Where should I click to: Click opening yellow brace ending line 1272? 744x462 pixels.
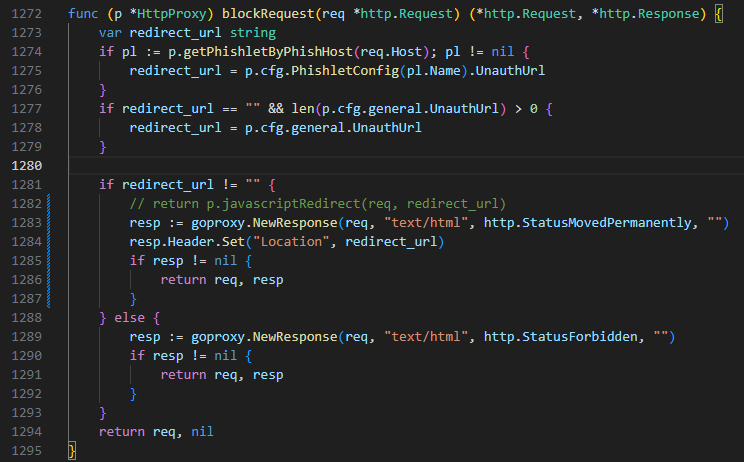click(x=719, y=14)
